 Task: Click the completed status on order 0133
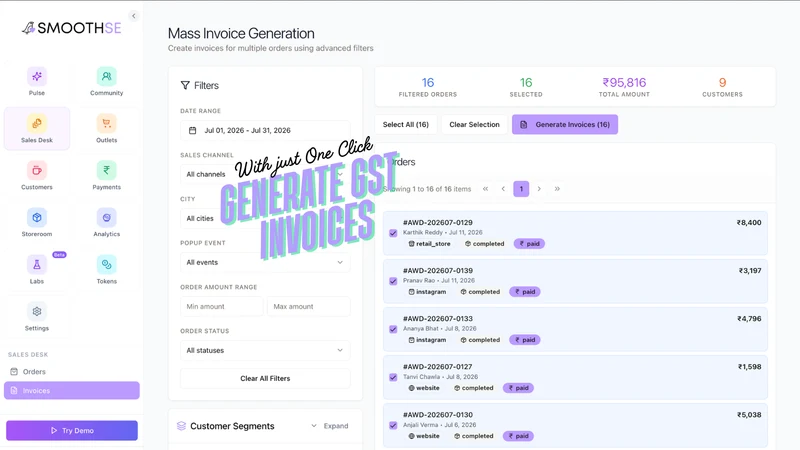coord(480,340)
